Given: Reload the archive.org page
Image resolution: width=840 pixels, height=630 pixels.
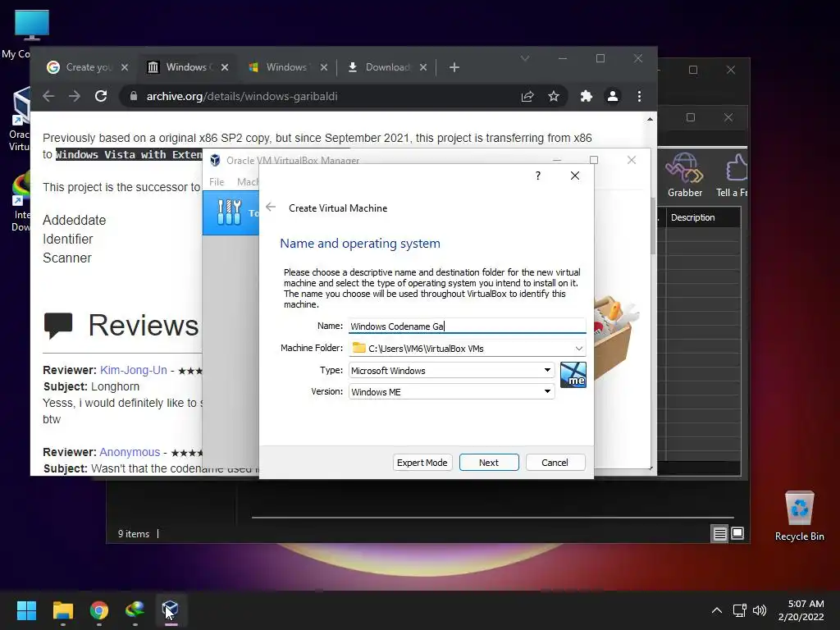Looking at the screenshot, I should tap(101, 96).
